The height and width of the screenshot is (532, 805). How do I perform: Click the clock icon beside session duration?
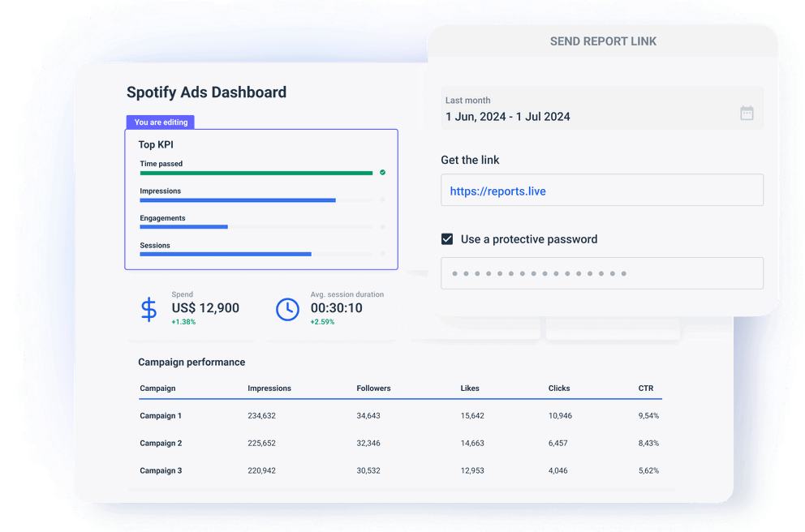pos(288,308)
